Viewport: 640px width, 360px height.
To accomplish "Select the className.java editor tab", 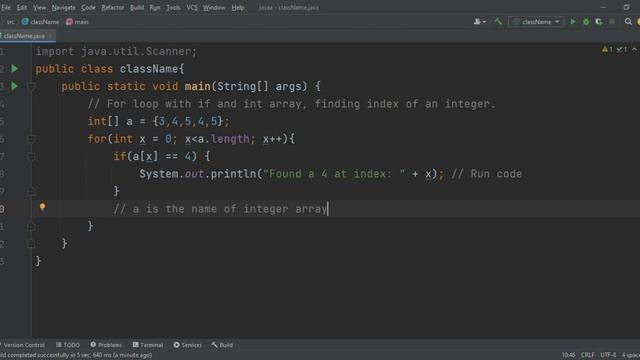I will [x=24, y=36].
